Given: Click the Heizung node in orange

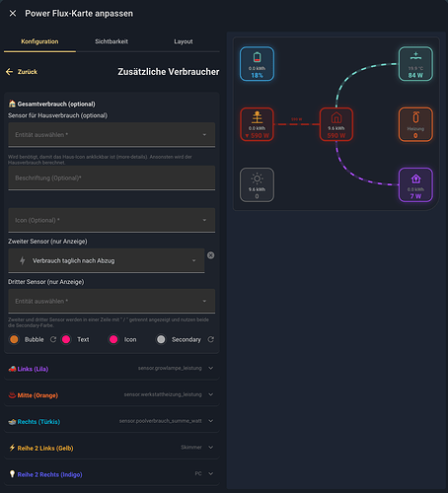Looking at the screenshot, I should click(x=415, y=124).
